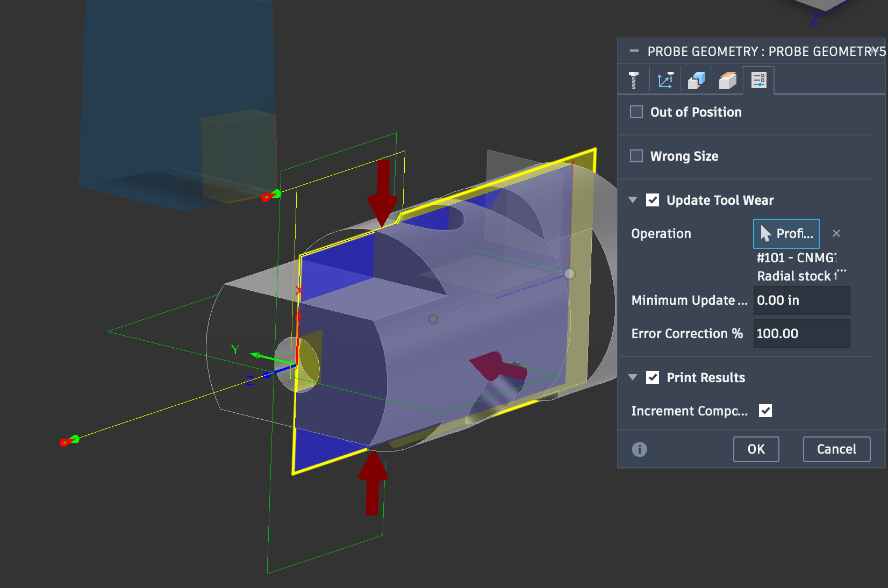Collapse the Print Results section

click(633, 377)
